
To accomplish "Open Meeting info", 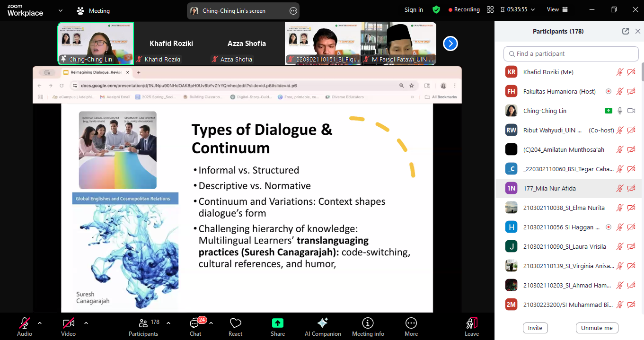I will [x=368, y=326].
